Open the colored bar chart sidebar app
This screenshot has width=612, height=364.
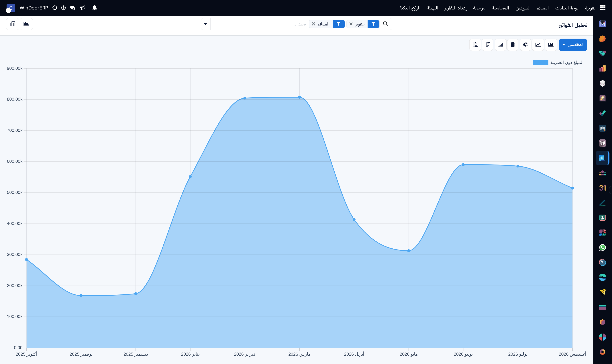602,68
